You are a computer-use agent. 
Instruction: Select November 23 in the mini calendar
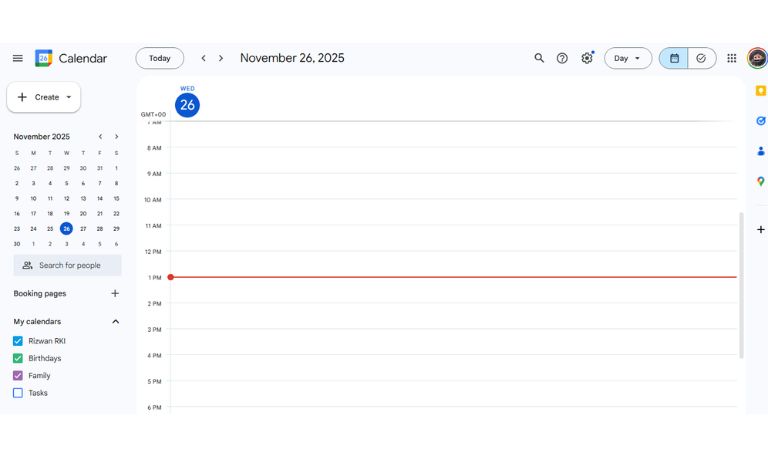[x=17, y=229]
